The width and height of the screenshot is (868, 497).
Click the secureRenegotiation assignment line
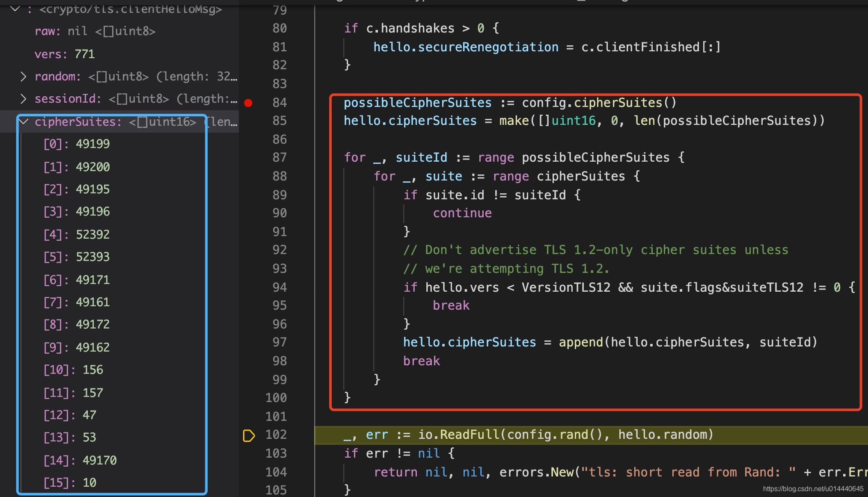coord(466,47)
